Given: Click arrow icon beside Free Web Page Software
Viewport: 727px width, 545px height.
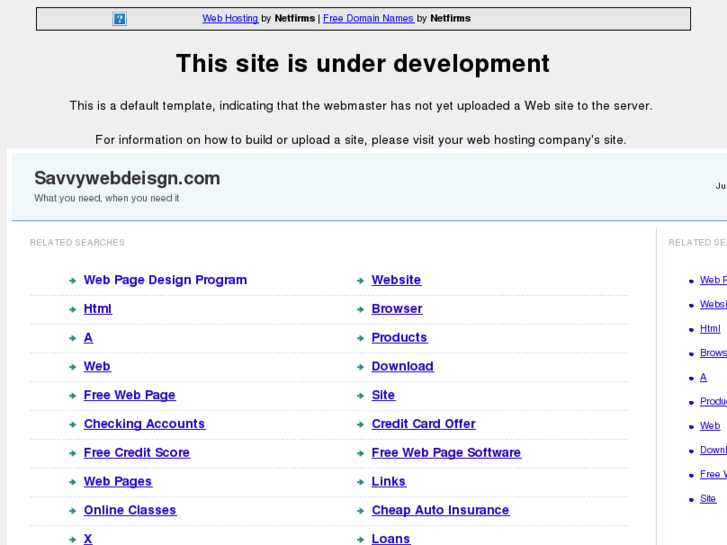Looking at the screenshot, I should [x=360, y=453].
